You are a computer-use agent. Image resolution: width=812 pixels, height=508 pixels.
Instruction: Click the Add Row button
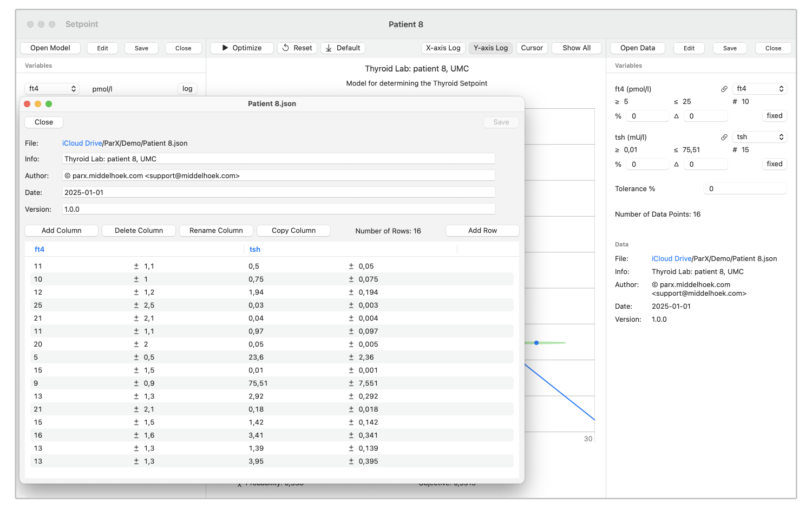click(482, 231)
